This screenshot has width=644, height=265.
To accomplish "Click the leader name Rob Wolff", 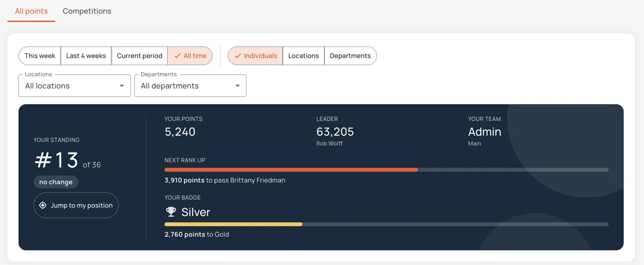I will pos(330,144).
